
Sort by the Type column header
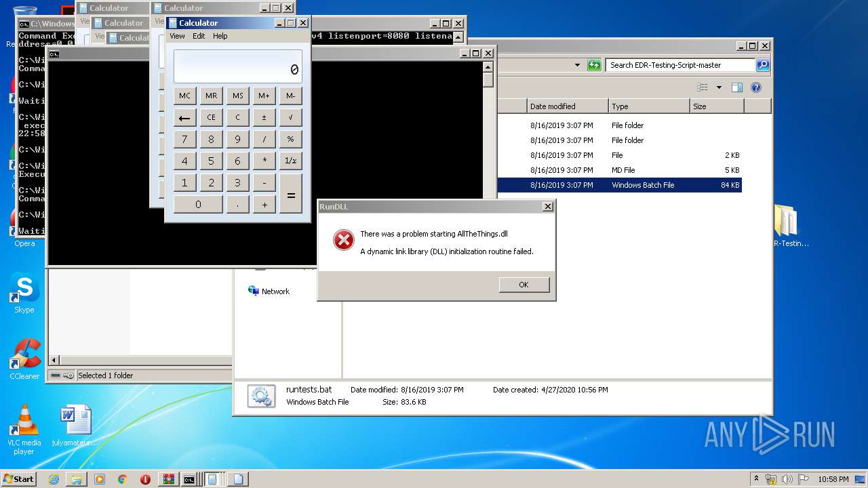[x=649, y=106]
